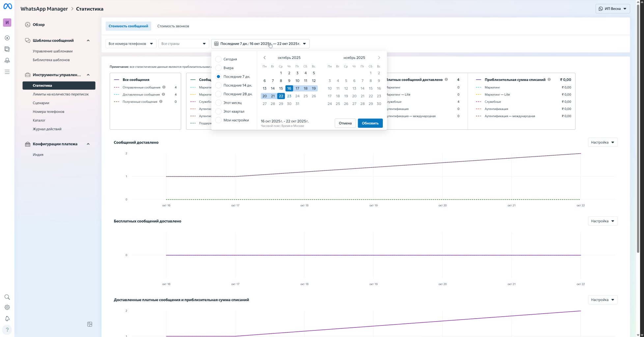Pick October 23 in the calendar
The height and width of the screenshot is (337, 644).
(x=289, y=96)
